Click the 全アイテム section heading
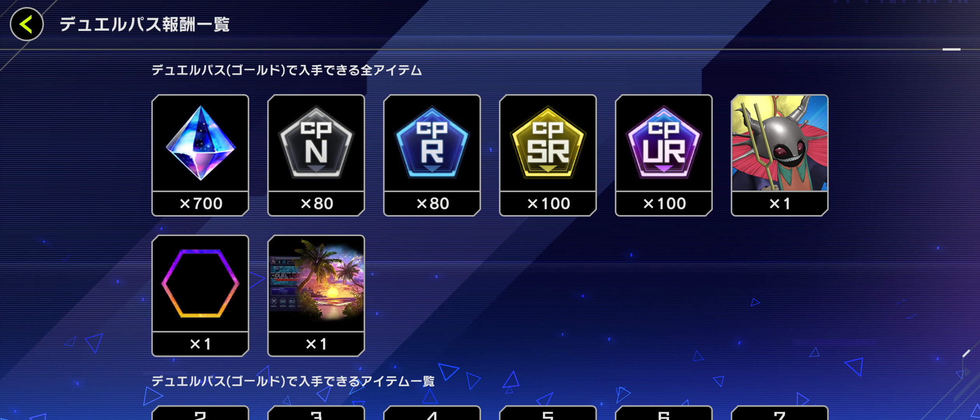 point(287,70)
